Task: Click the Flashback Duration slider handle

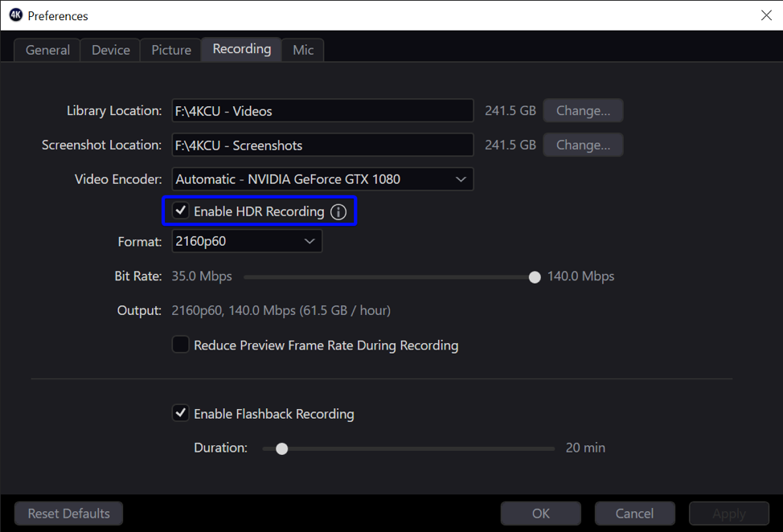Action: click(x=281, y=448)
